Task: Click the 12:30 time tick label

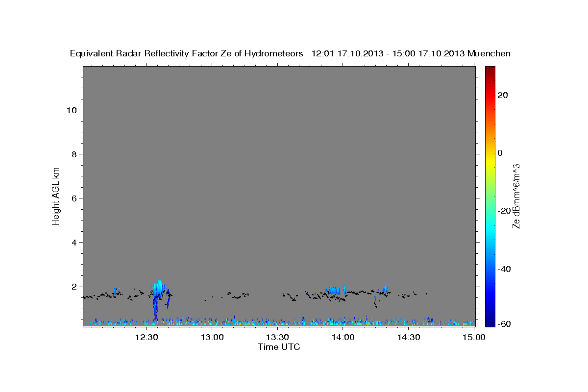Action: point(147,337)
